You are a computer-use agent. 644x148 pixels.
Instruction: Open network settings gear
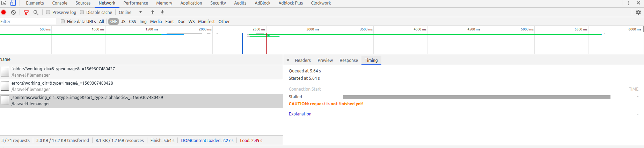pos(638,12)
